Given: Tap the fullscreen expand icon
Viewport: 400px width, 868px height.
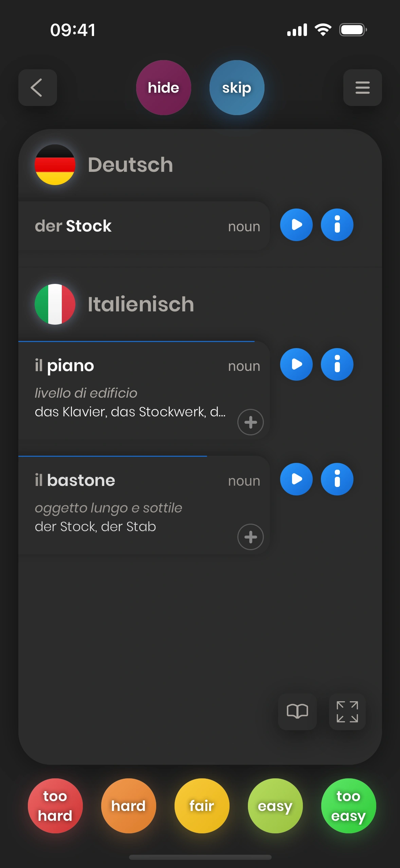Looking at the screenshot, I should 347,711.
